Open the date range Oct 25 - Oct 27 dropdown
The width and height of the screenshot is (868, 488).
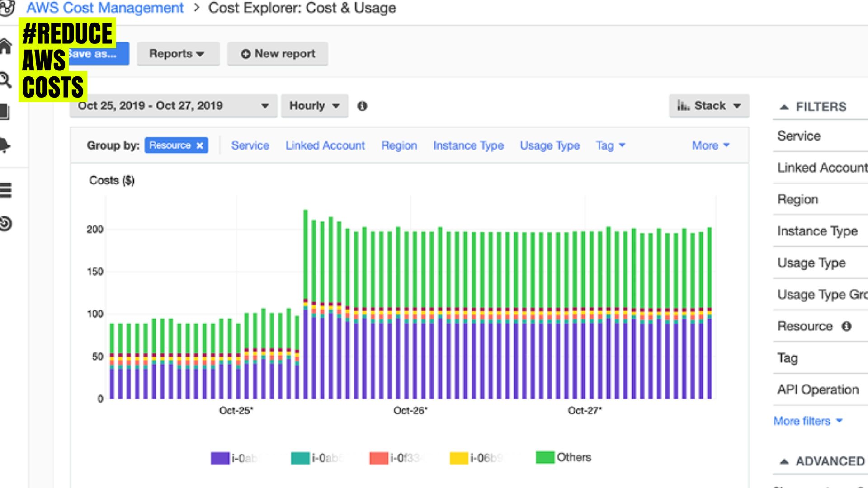(x=173, y=106)
